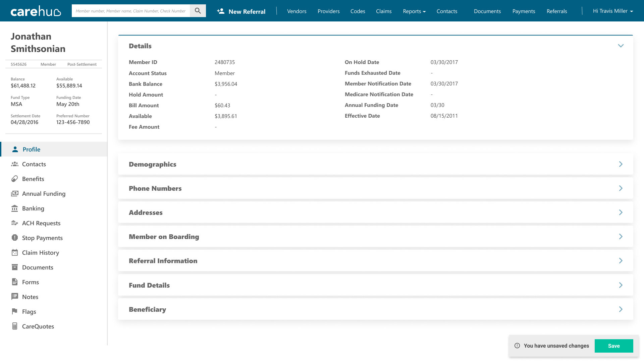Viewport: 644px width, 362px height.
Task: Click the Contacts group icon in sidebar
Action: click(x=14, y=164)
